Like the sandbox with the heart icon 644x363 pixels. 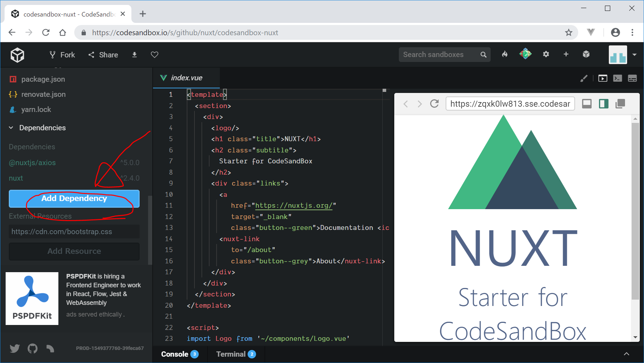(x=154, y=55)
